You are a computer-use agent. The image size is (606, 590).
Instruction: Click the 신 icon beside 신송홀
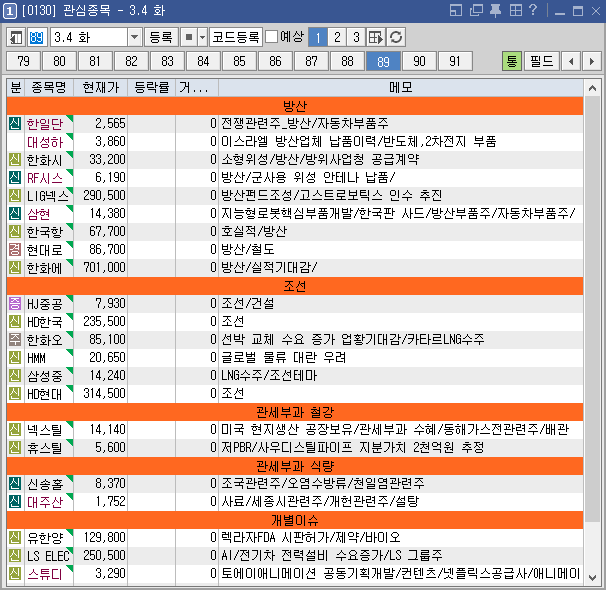15,484
